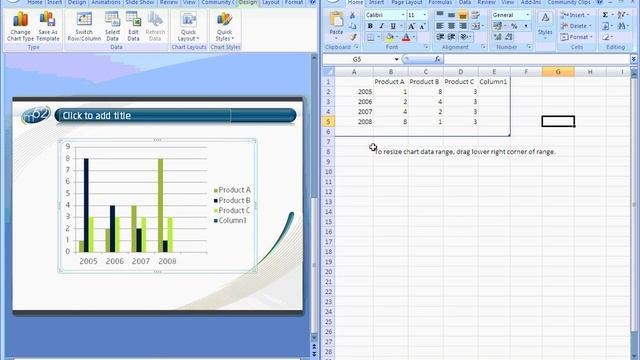The image size is (640, 360).
Task: Toggle the highlighted Bottom Align button
Action: 462,15
